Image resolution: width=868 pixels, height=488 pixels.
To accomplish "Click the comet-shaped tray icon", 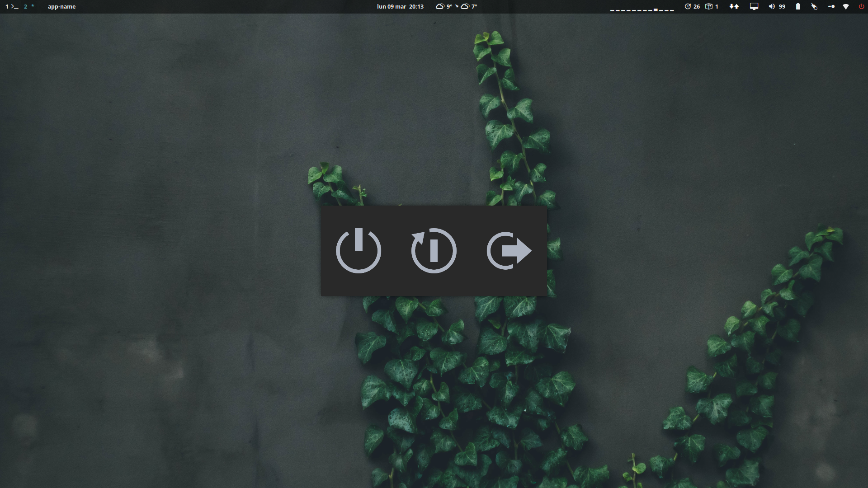I will tap(814, 6).
